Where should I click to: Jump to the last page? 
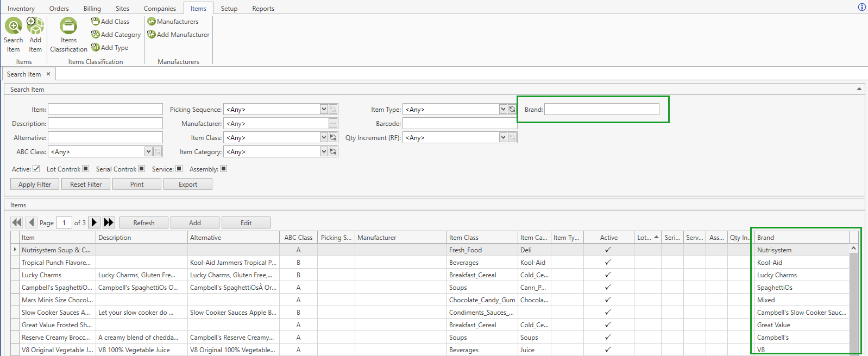tap(109, 223)
